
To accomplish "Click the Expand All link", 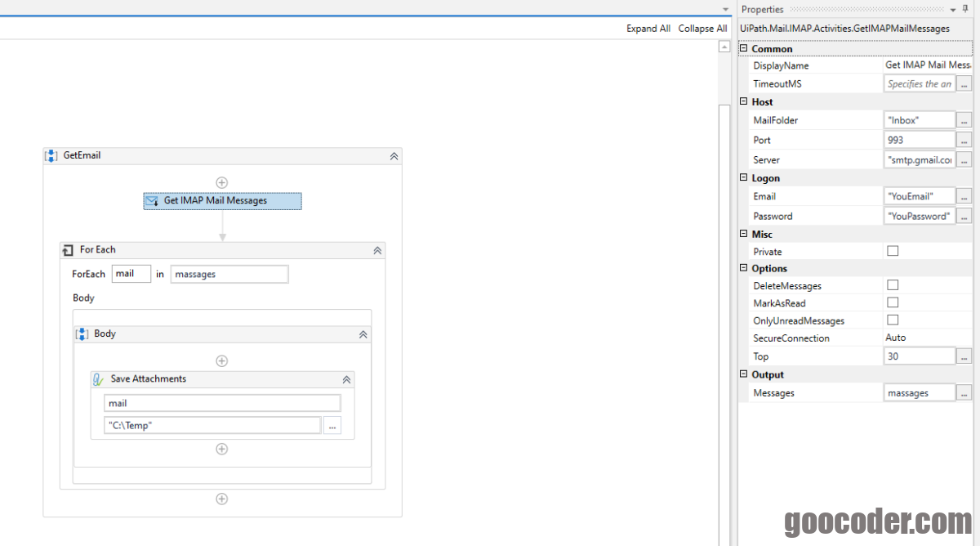I will 648,28.
